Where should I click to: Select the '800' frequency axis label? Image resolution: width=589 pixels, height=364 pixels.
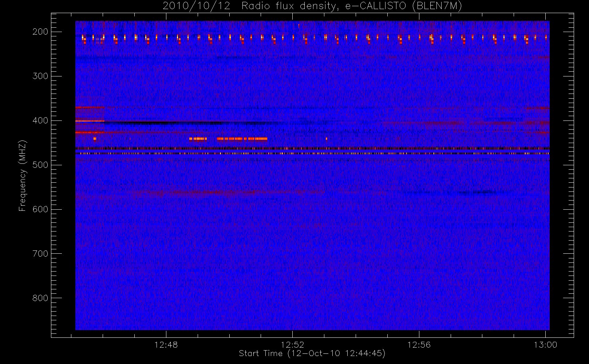click(x=40, y=298)
